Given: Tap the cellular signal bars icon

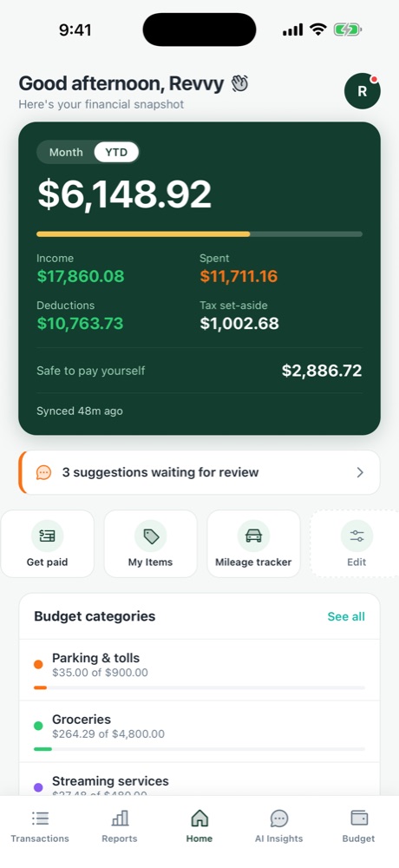Looking at the screenshot, I should (x=293, y=30).
